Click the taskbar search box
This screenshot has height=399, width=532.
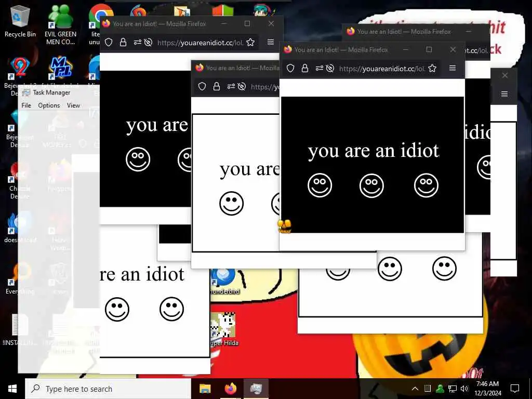coord(108,389)
